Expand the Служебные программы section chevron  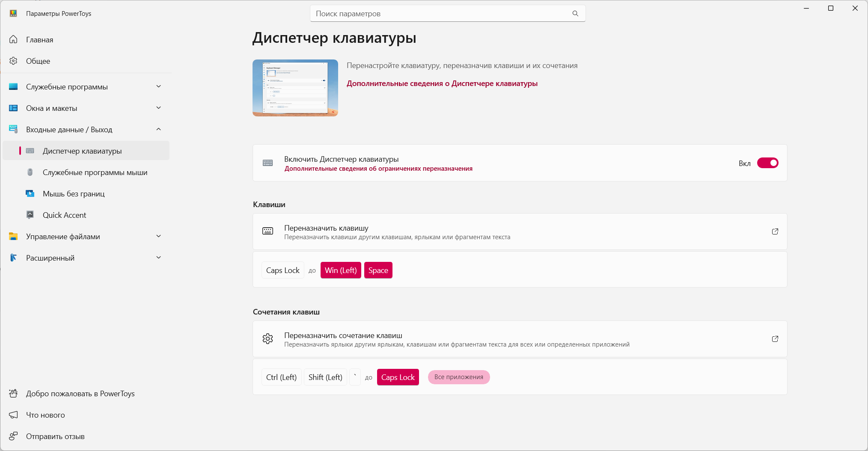pos(159,86)
